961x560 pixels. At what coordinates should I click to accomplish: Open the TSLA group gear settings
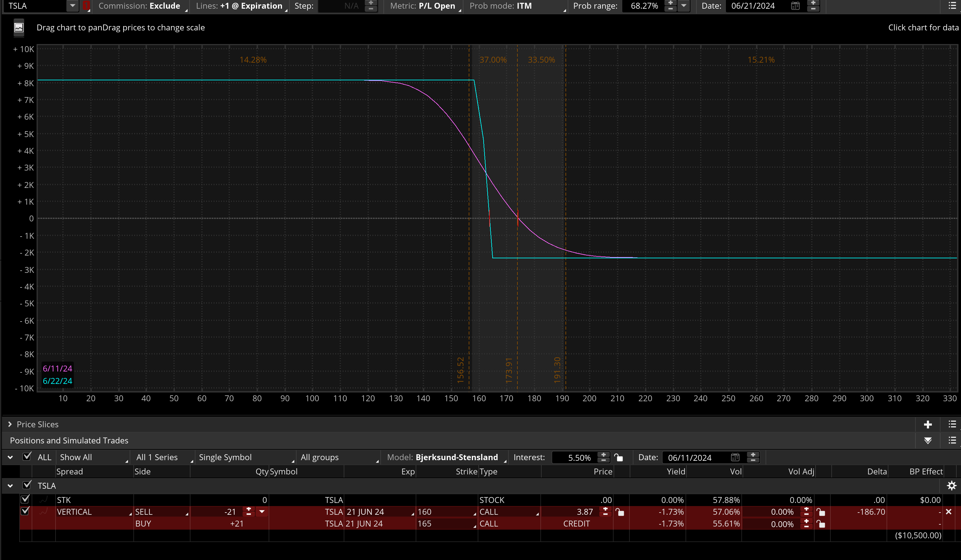click(952, 485)
